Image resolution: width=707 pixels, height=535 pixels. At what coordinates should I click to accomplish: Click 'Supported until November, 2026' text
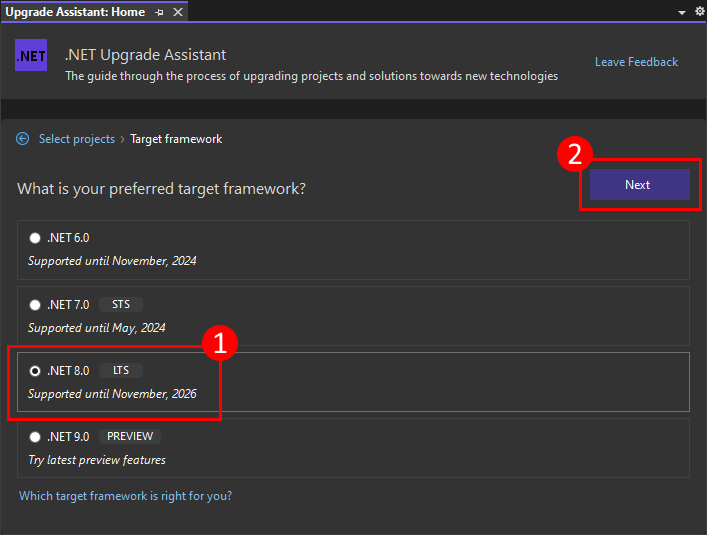click(112, 394)
